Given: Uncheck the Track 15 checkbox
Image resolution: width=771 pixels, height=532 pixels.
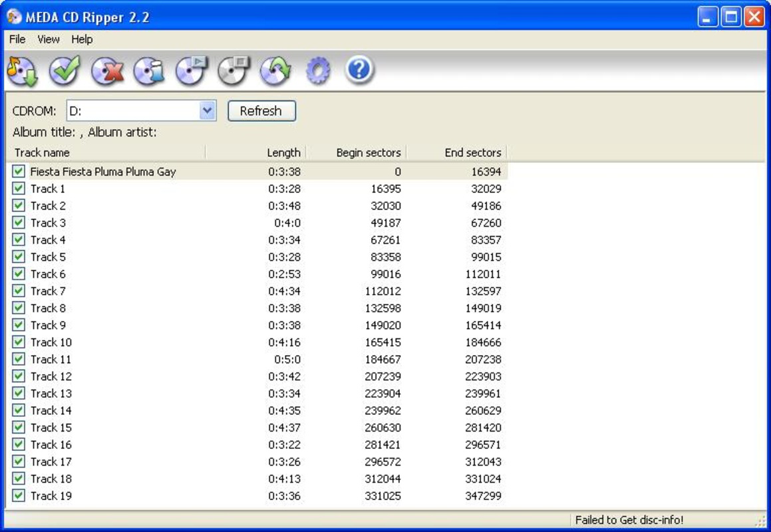Looking at the screenshot, I should tap(19, 428).
